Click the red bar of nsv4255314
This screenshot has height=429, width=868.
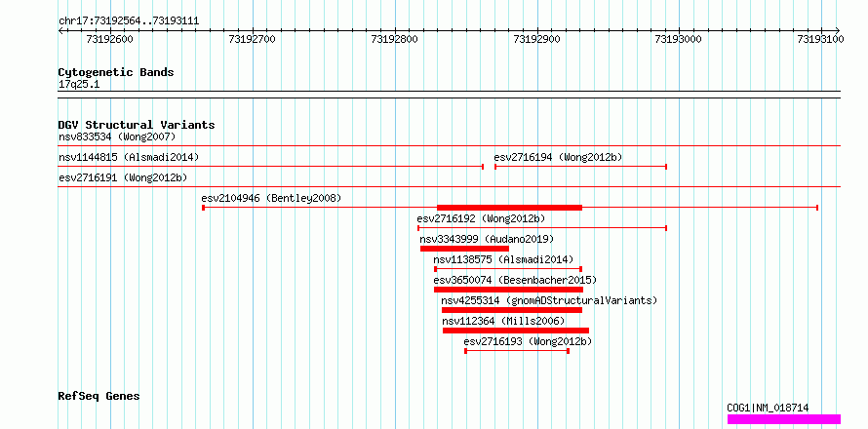point(511,310)
